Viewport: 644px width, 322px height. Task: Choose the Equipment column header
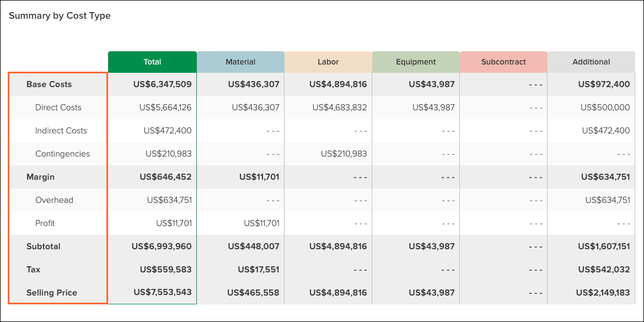pos(416,62)
